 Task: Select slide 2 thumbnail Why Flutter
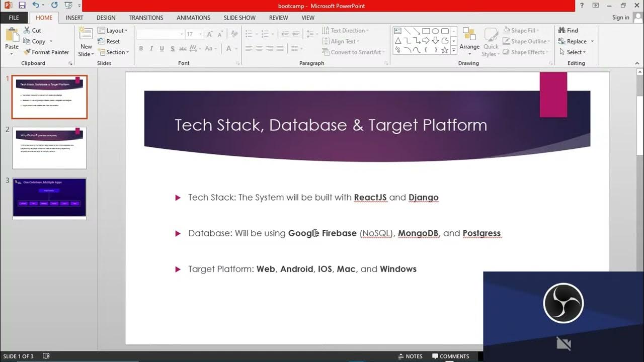[x=49, y=148]
